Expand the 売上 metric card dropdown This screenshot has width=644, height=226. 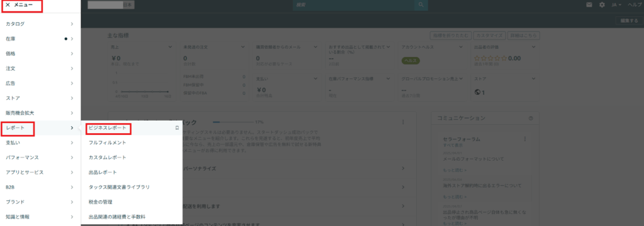pos(170,47)
